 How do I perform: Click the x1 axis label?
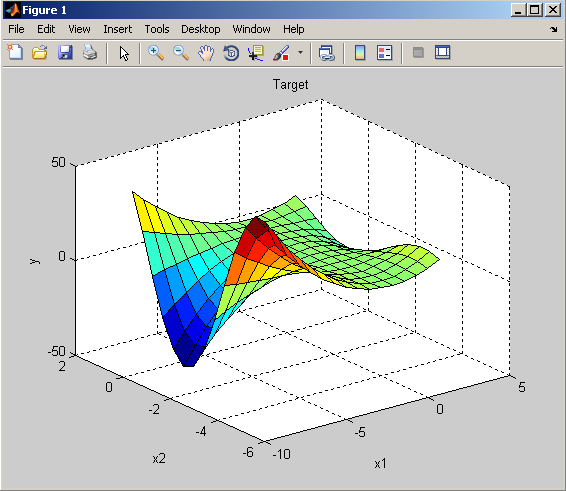coord(380,463)
